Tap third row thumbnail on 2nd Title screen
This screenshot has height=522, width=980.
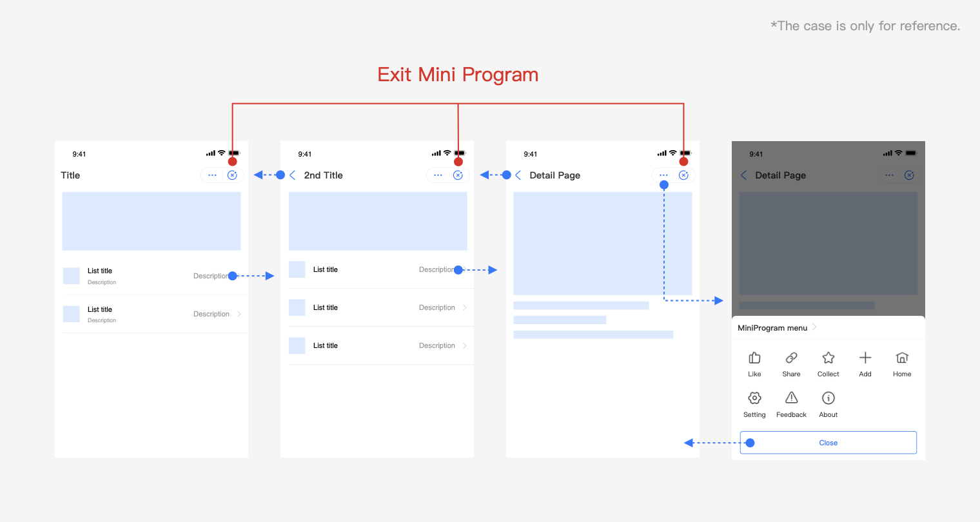coord(297,345)
